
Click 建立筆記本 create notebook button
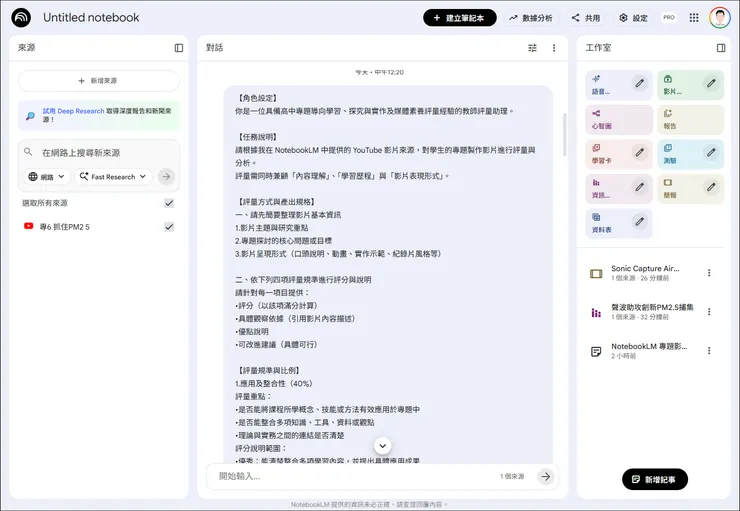460,18
